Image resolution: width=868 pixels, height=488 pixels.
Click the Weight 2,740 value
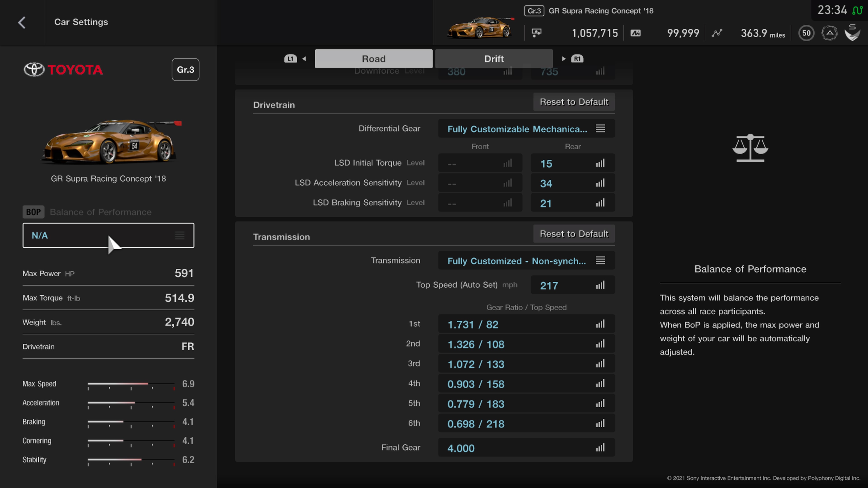tap(179, 322)
